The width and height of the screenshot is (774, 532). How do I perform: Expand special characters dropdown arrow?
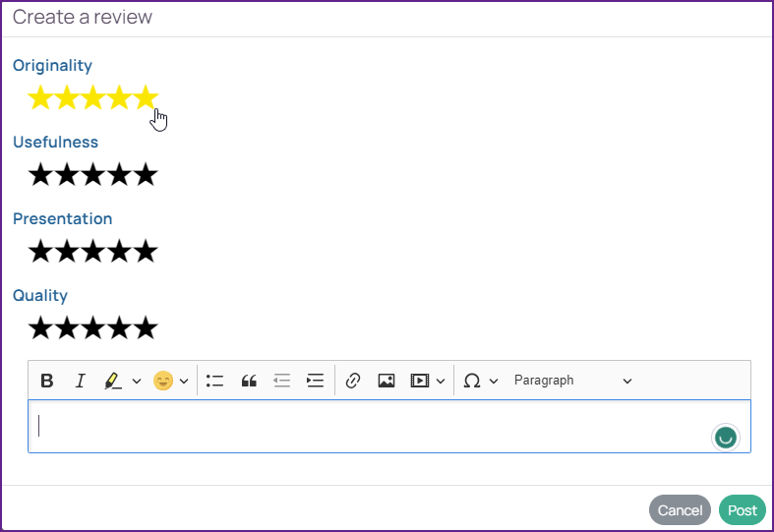pyautogui.click(x=494, y=381)
